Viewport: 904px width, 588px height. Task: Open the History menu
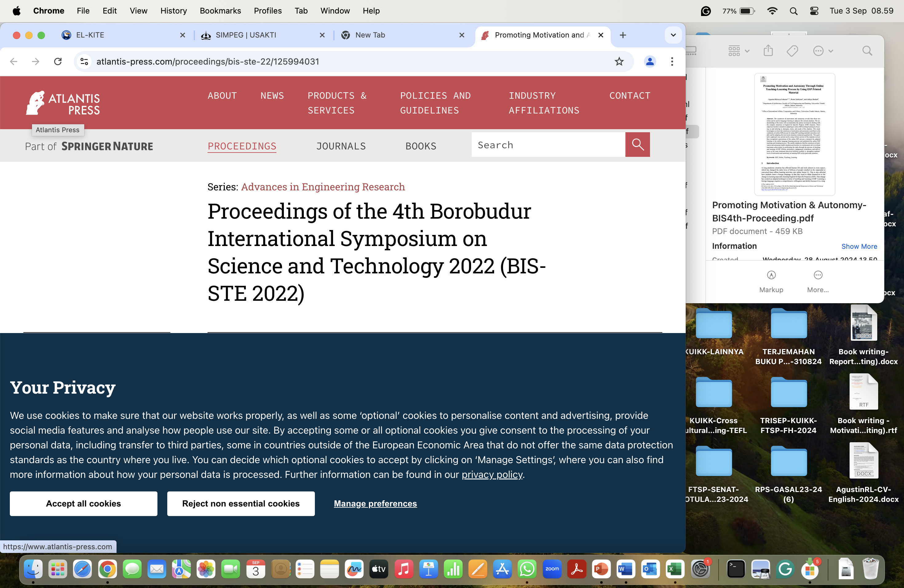(174, 11)
